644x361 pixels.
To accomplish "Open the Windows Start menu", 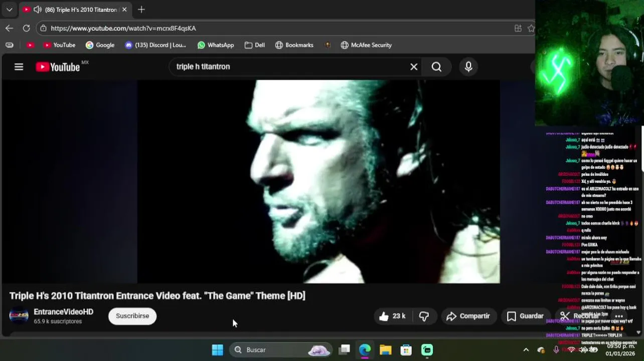I will 217,350.
